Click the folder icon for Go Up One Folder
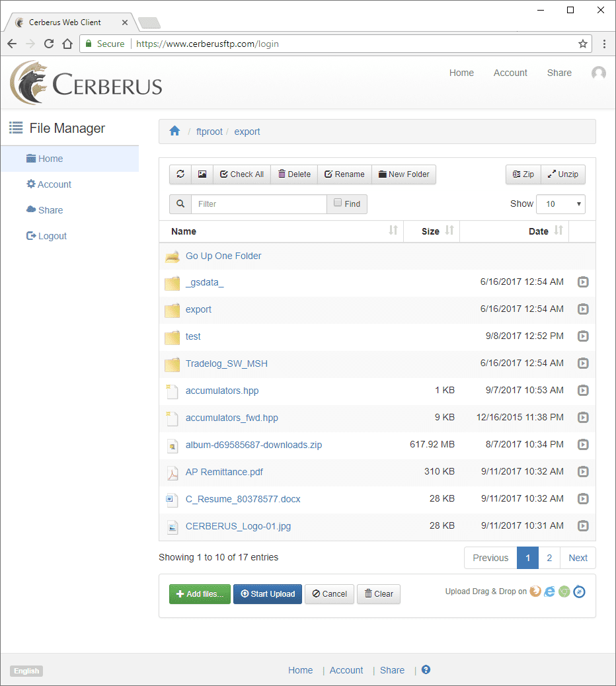 tap(173, 256)
